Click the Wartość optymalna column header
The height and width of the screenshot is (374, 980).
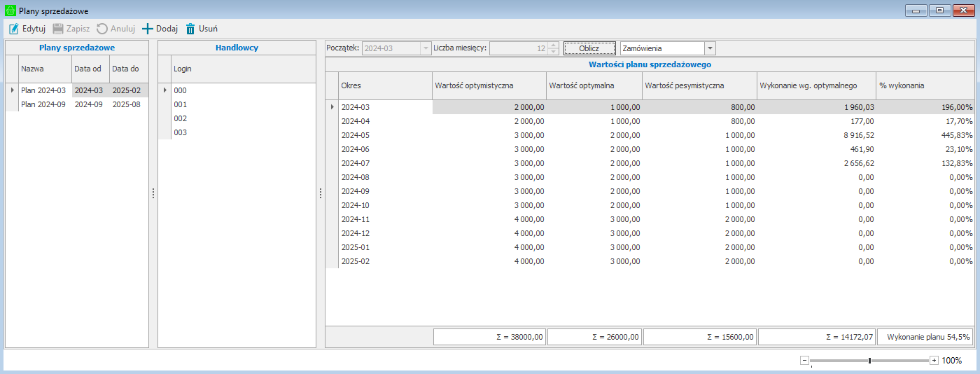tap(594, 85)
